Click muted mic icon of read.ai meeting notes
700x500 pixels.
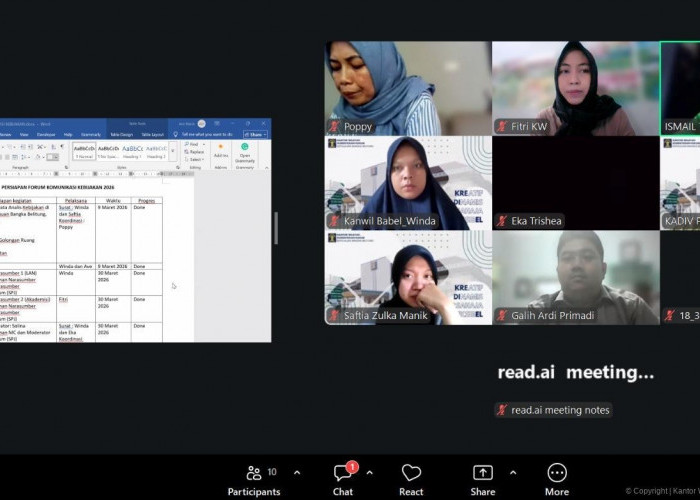502,410
